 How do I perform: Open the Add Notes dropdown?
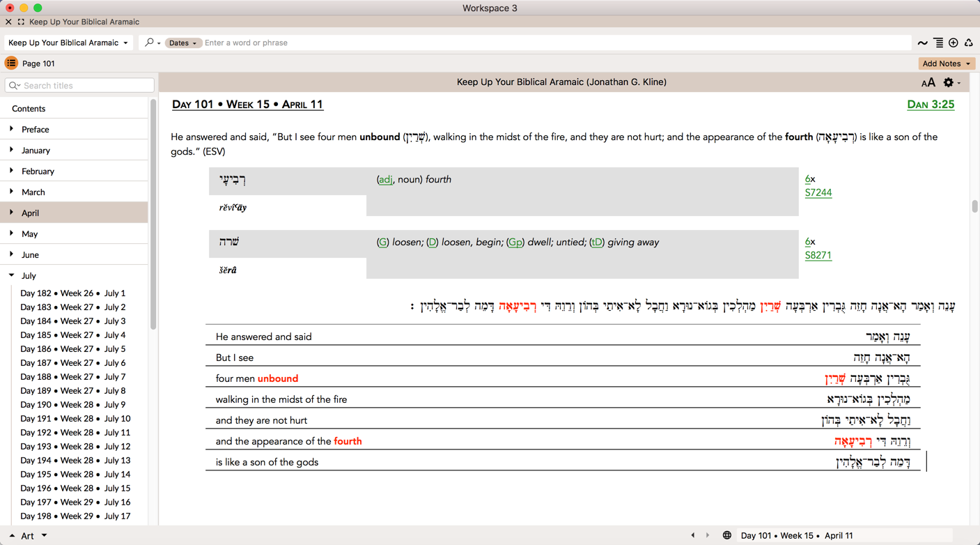pyautogui.click(x=946, y=63)
